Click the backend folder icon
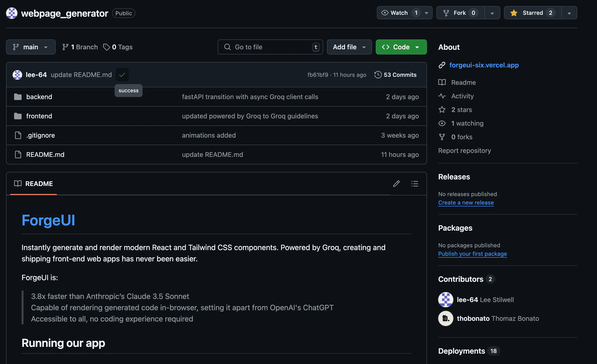 click(x=18, y=97)
